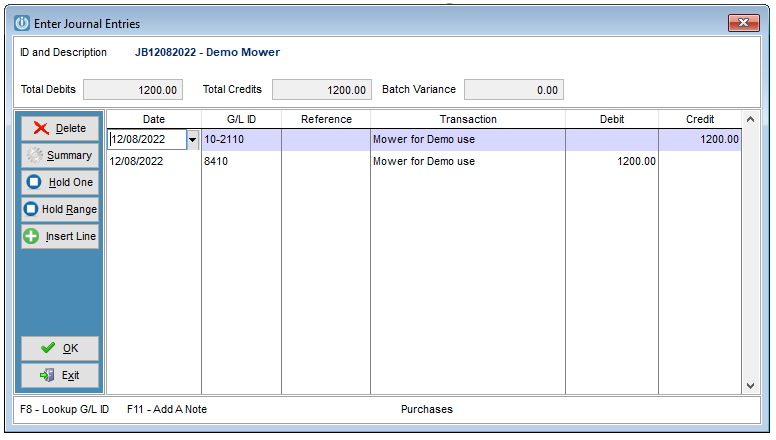776x440 pixels.
Task: Click the Delete button
Action: [x=60, y=128]
